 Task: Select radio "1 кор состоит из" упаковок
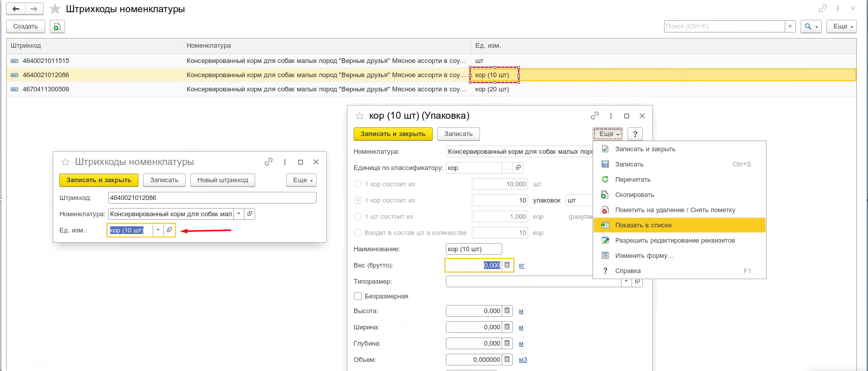click(x=358, y=200)
